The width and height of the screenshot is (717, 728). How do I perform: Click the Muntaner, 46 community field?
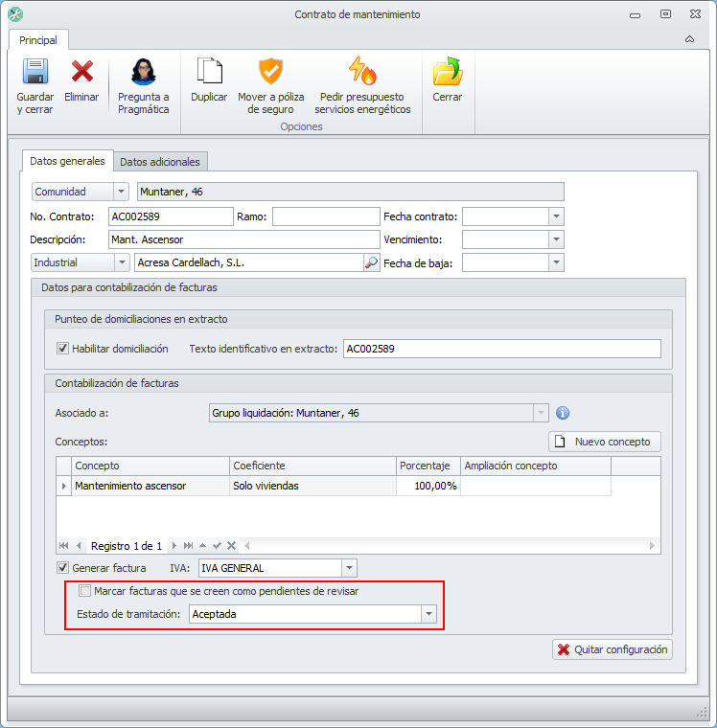coord(351,192)
